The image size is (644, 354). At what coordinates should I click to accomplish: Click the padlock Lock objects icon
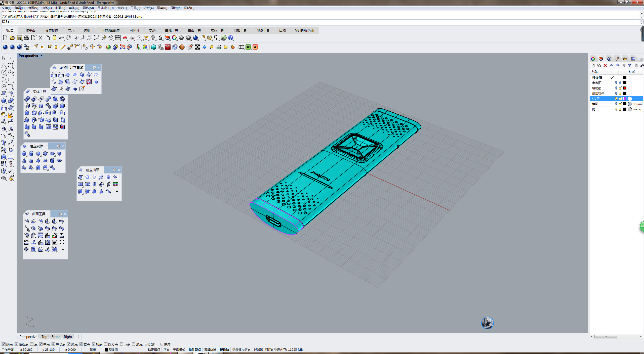(x=160, y=38)
